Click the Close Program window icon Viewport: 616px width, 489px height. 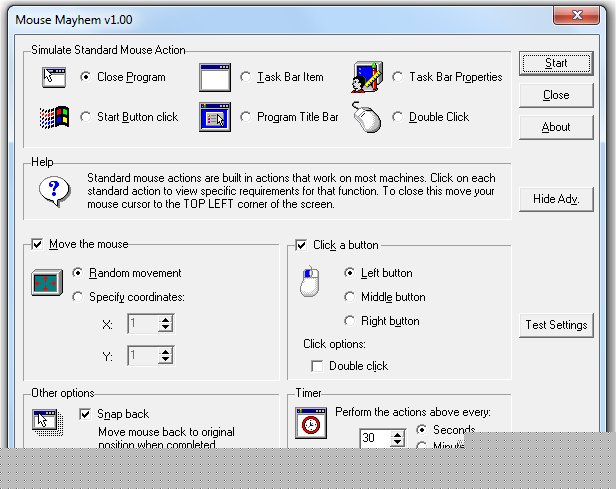point(54,77)
